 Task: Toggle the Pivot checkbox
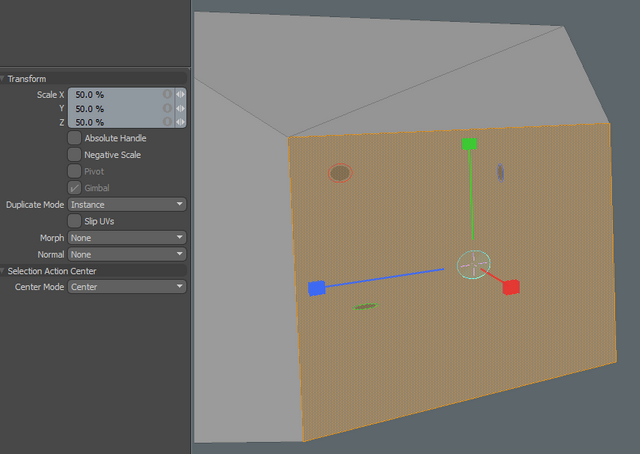tap(74, 171)
